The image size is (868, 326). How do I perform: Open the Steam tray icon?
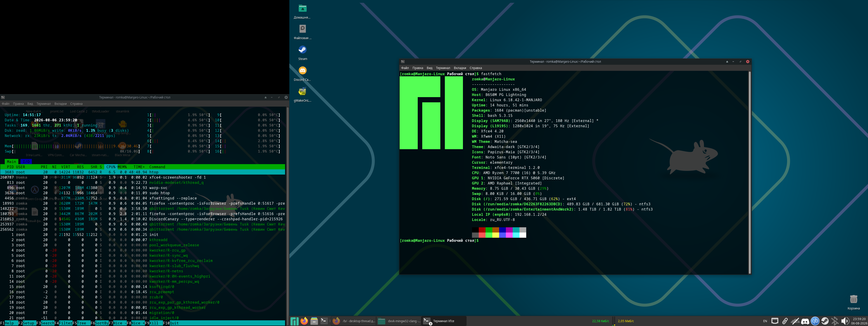[825, 321]
